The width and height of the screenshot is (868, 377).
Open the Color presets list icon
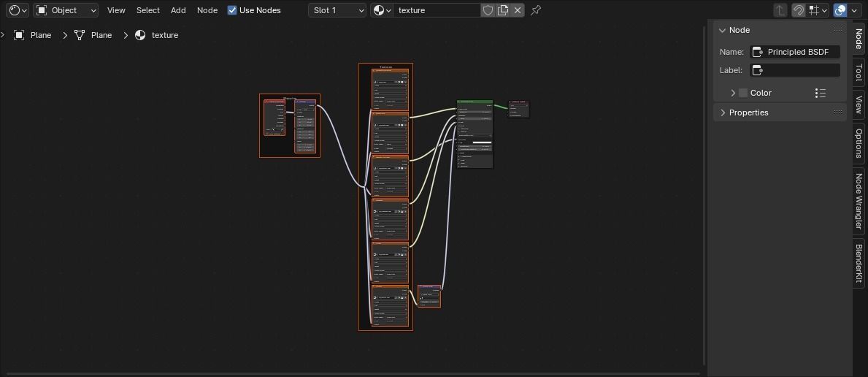click(821, 93)
